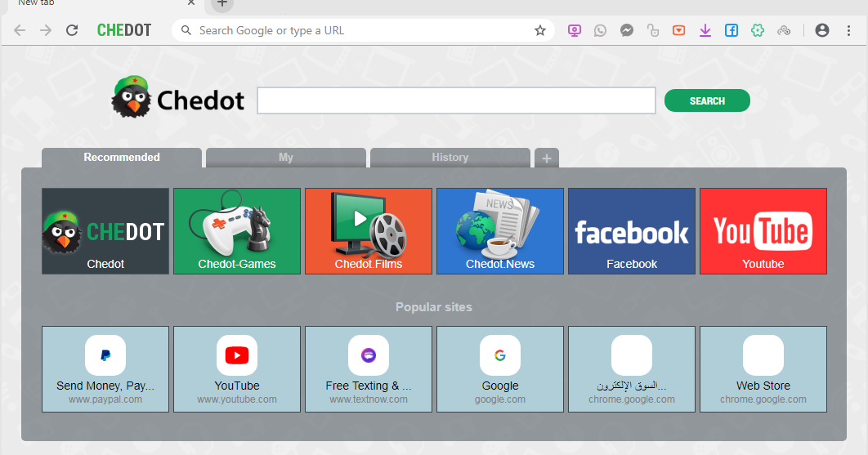
Task: Open the Chedot tile
Action: point(105,231)
